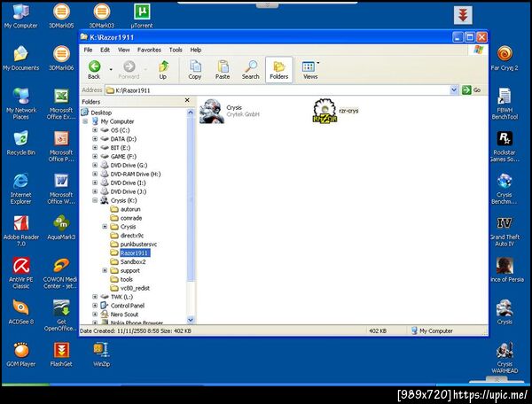The height and width of the screenshot is (404, 532).
Task: Close the Folders pane
Action: (187, 100)
